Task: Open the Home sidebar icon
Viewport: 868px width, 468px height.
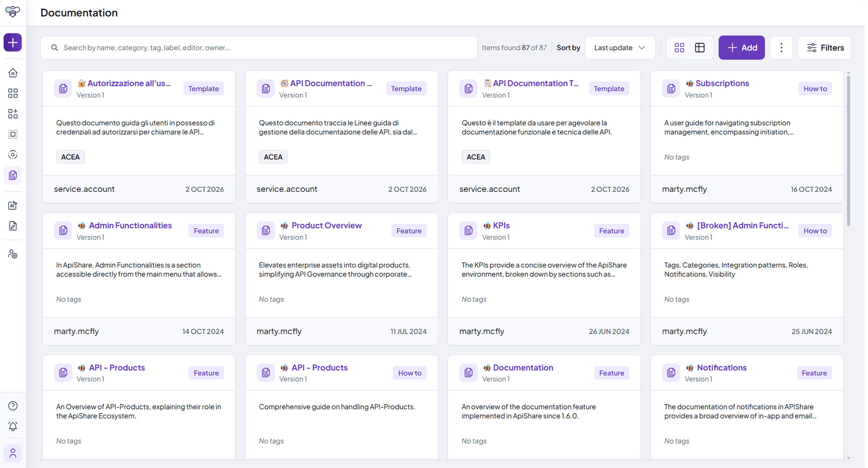Action: (x=13, y=73)
